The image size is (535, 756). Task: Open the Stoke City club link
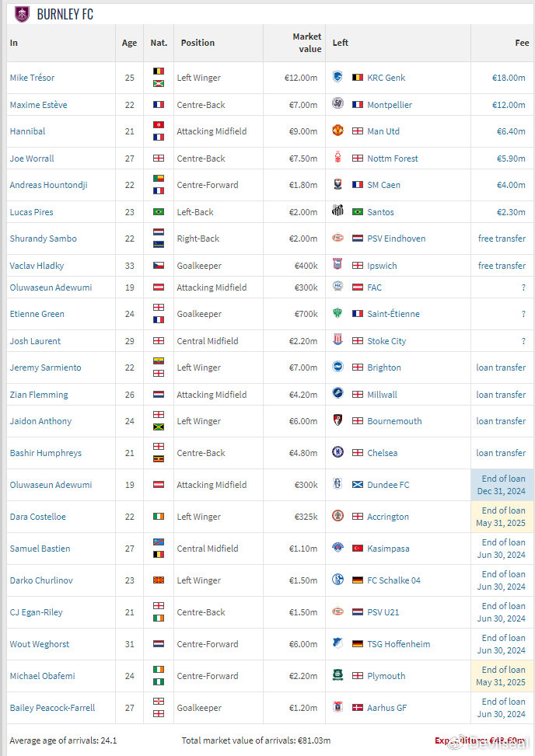(386, 341)
